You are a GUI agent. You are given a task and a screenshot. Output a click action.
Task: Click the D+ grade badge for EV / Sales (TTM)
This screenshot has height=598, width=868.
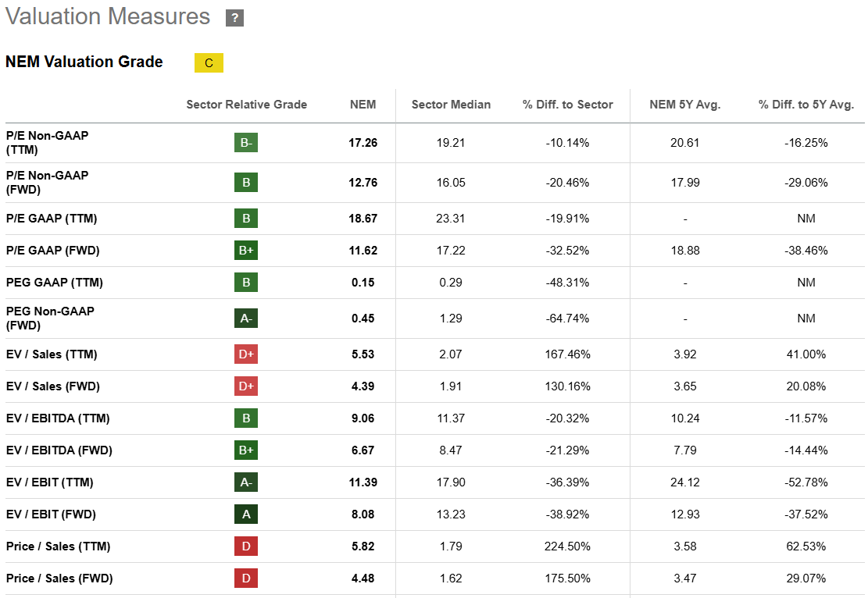246,354
